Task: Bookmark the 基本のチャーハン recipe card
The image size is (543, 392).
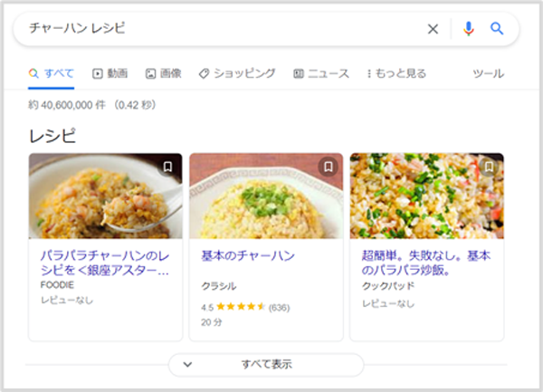Action: [x=329, y=167]
